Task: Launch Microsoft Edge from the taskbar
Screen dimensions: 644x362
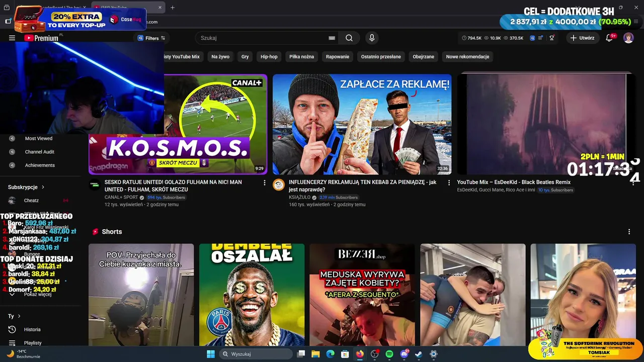Action: 330,354
